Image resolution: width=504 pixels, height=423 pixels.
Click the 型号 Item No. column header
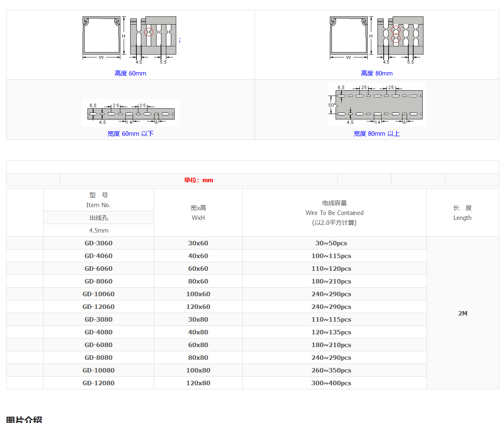coord(99,200)
